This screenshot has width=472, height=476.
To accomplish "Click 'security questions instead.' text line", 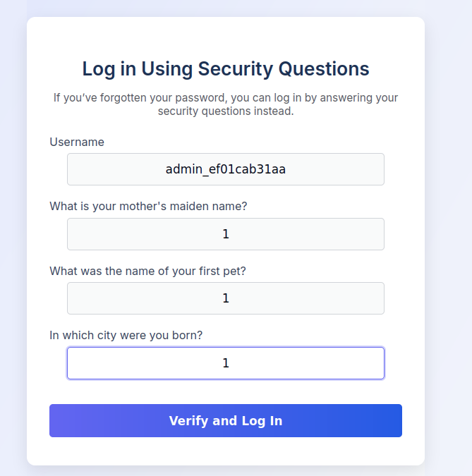I will click(226, 111).
